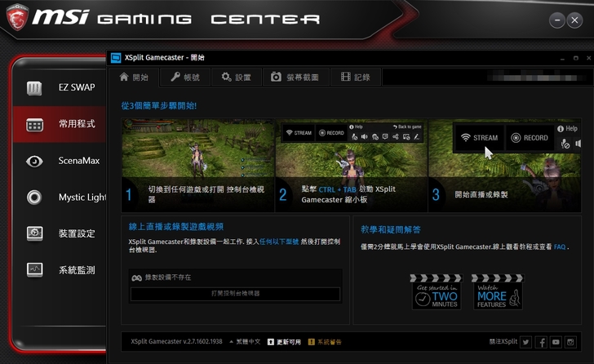Click CTRL + TAB shortcut text
594x364 pixels.
[x=337, y=190]
